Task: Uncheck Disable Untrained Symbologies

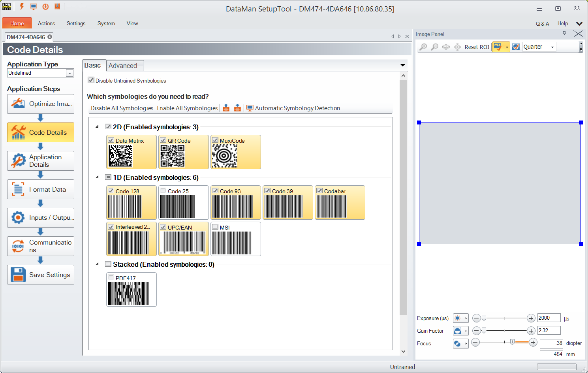Action: tap(91, 80)
